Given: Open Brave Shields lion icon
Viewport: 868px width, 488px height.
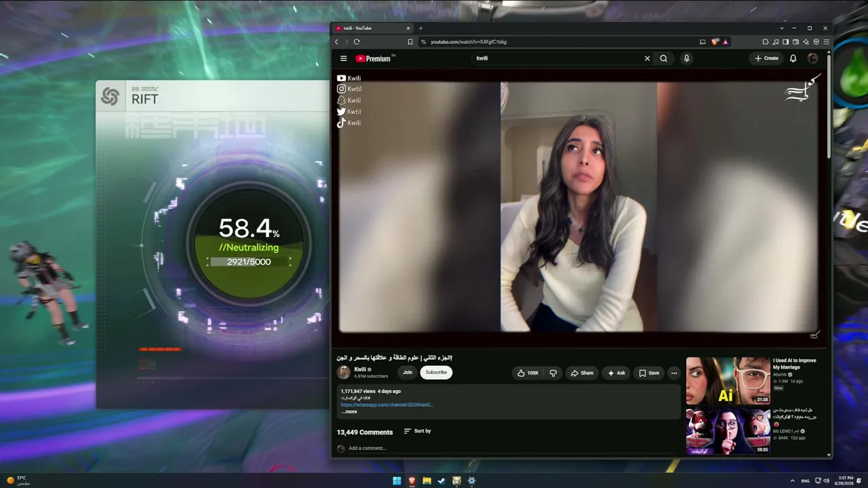Looking at the screenshot, I should (x=715, y=42).
